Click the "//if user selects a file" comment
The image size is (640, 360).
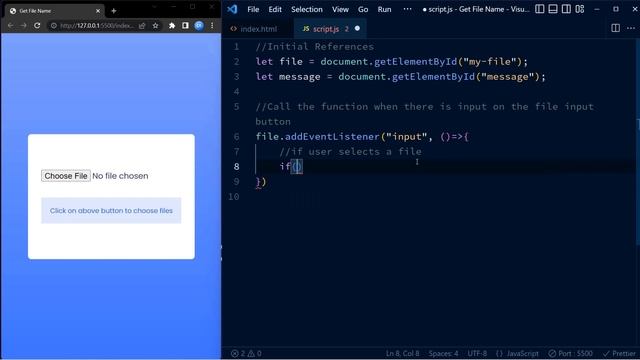350,152
